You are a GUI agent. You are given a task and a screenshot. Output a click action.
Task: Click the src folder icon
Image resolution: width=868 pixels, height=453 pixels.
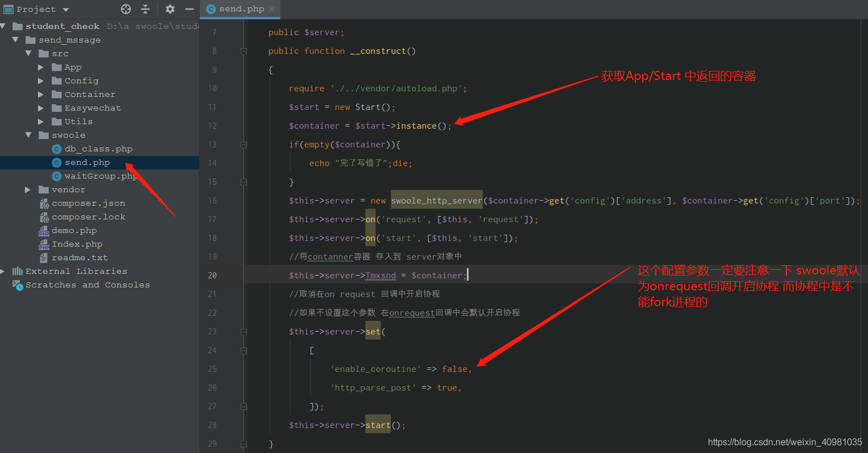[x=44, y=53]
